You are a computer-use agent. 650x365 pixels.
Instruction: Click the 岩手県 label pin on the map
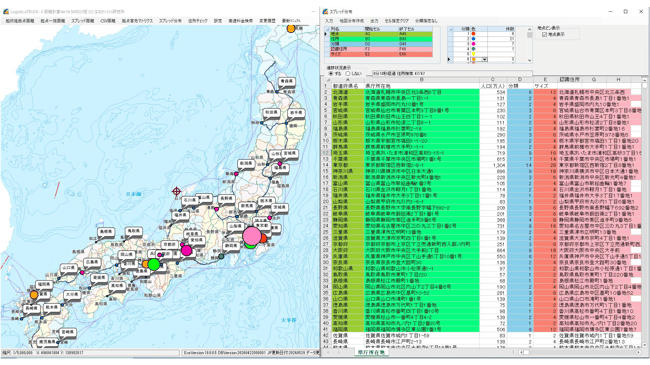(296, 113)
